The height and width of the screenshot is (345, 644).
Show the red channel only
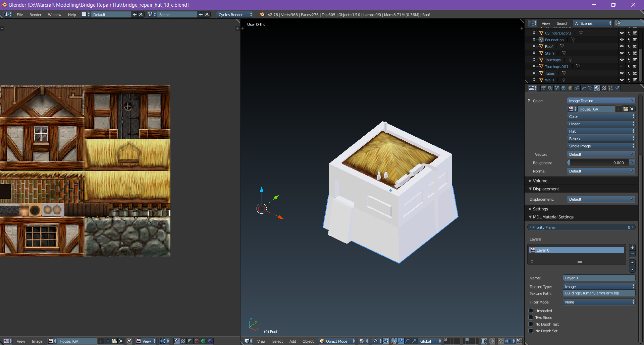[x=197, y=341]
